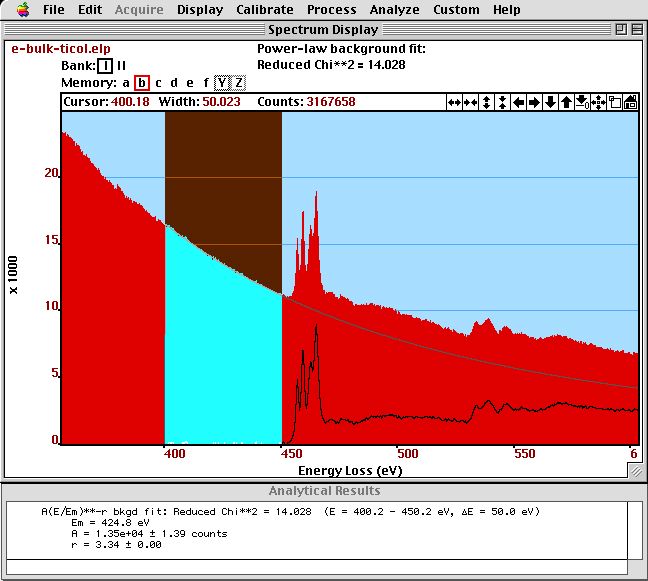Click the vertical compress arrows icon
Viewport: 648px width, 581px height.
click(x=502, y=102)
